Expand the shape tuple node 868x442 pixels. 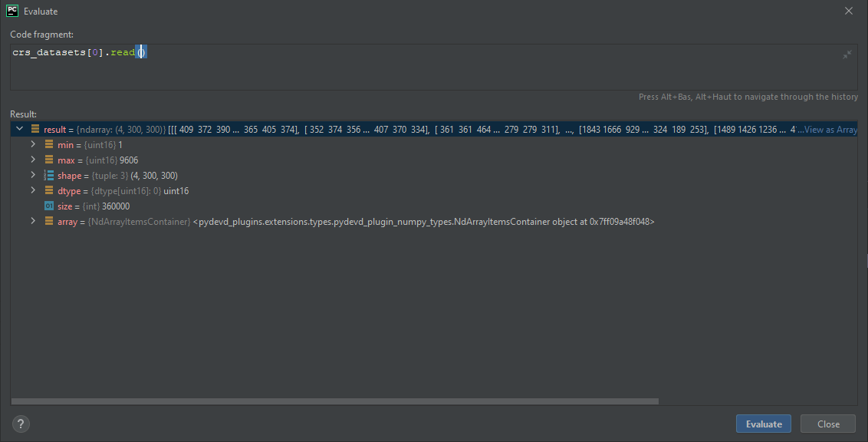point(33,175)
